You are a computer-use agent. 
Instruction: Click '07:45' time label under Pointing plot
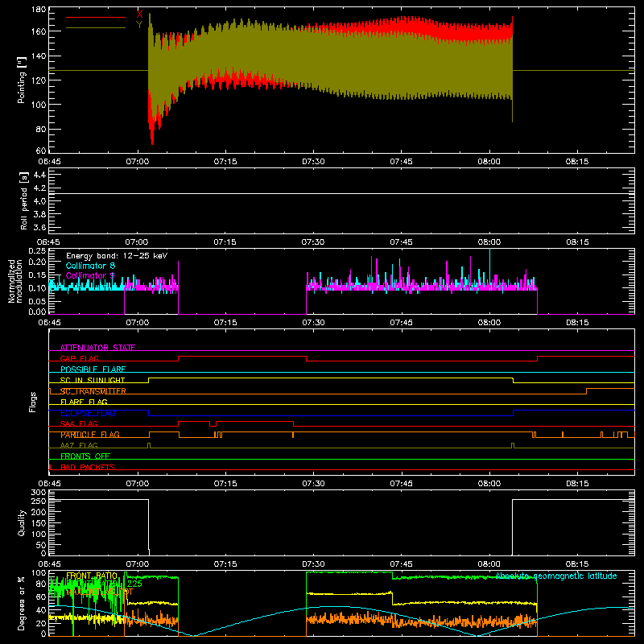click(401, 162)
